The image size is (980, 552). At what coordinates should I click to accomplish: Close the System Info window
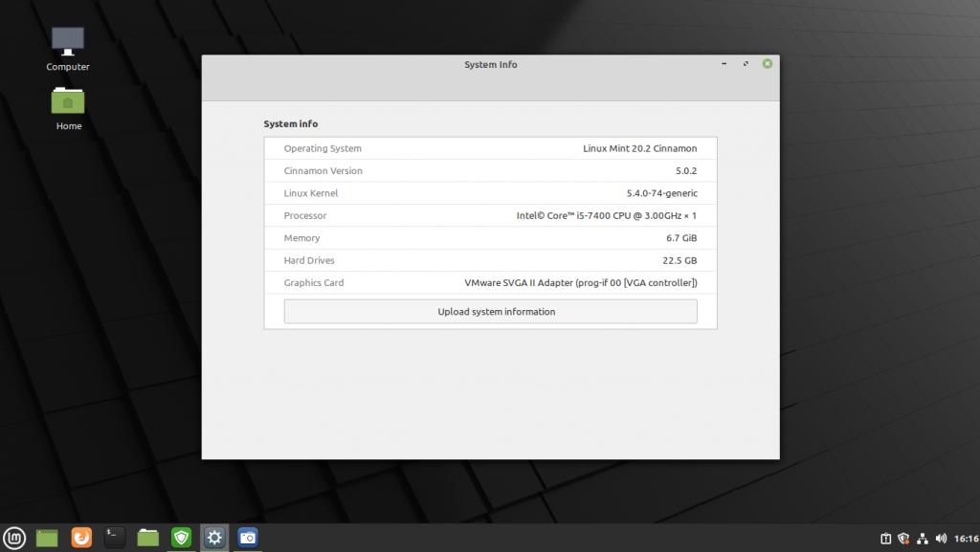pos(767,64)
